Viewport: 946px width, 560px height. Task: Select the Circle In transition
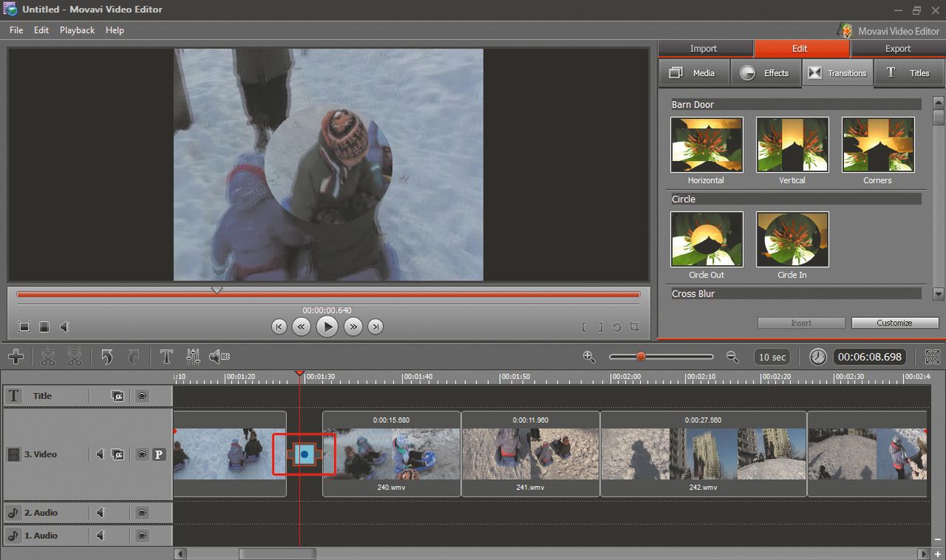pos(792,239)
